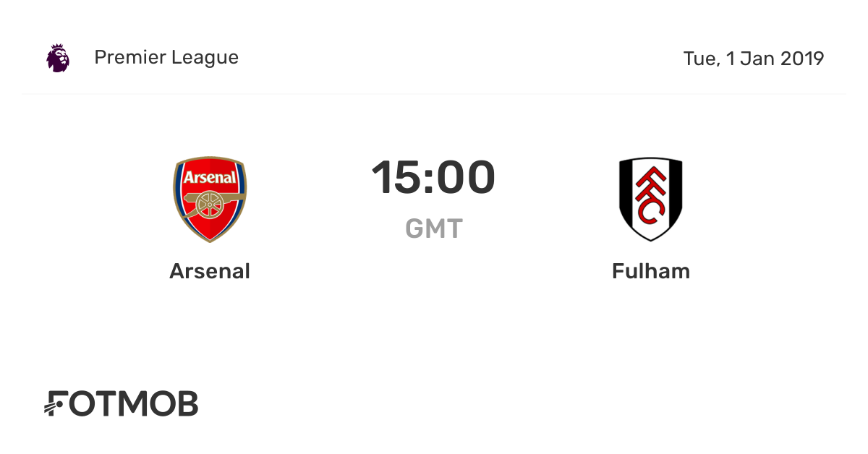Click the FotMob logo wordmark
The image size is (868, 454).
coord(121,404)
